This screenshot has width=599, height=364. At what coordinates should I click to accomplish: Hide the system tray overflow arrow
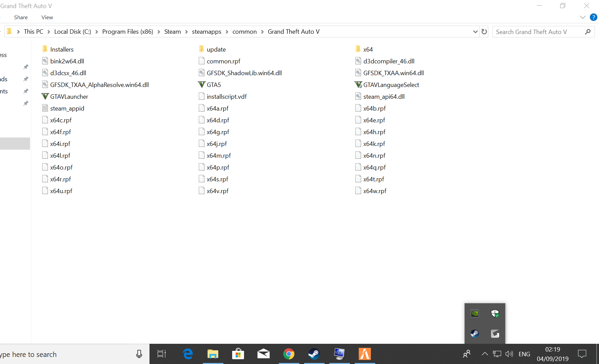(x=485, y=354)
